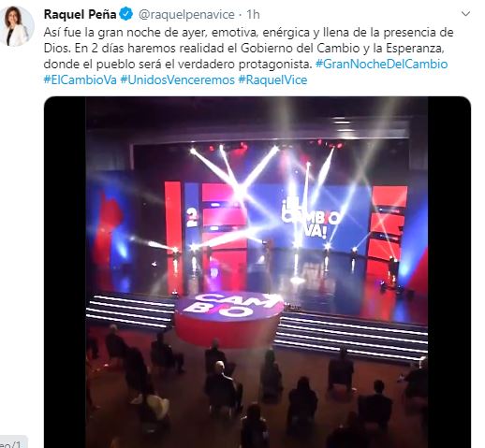Click the phrase 'Gobierno del Cambio y la Esperanza'
The width and height of the screenshot is (485, 448).
(x=343, y=48)
